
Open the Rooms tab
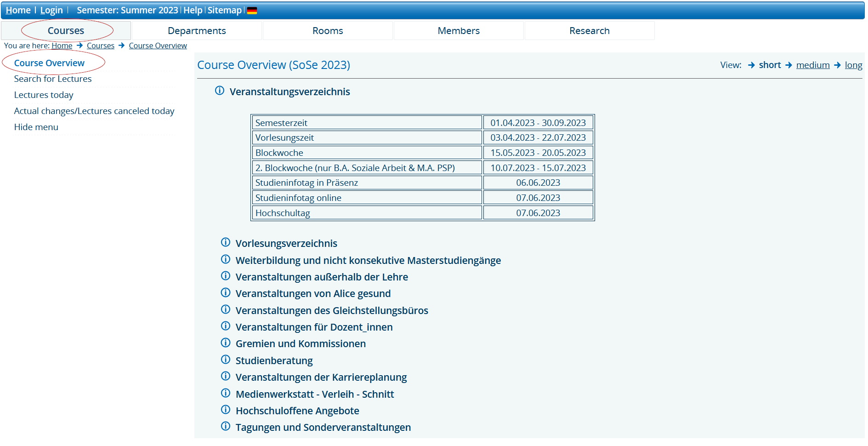point(328,31)
